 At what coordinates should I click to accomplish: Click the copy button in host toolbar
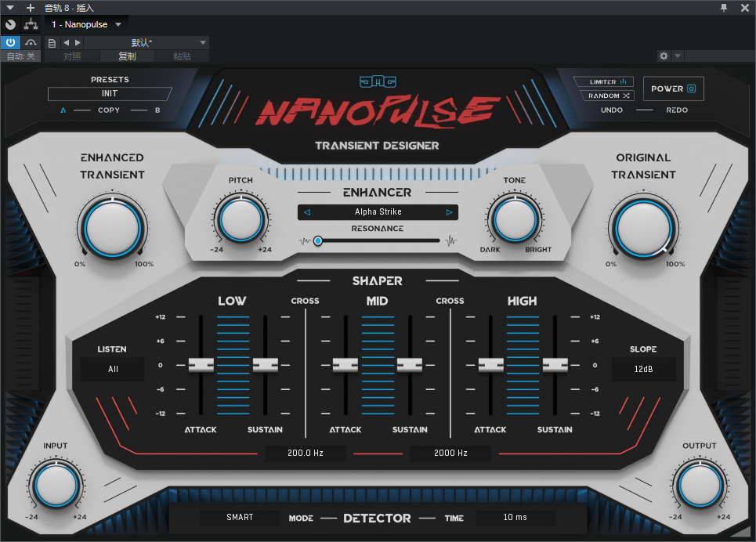(x=127, y=56)
